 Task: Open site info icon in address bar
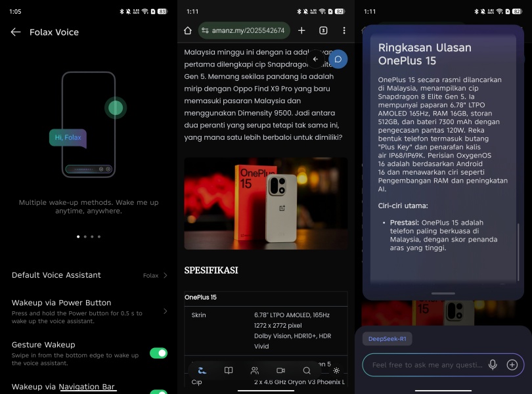coord(205,31)
